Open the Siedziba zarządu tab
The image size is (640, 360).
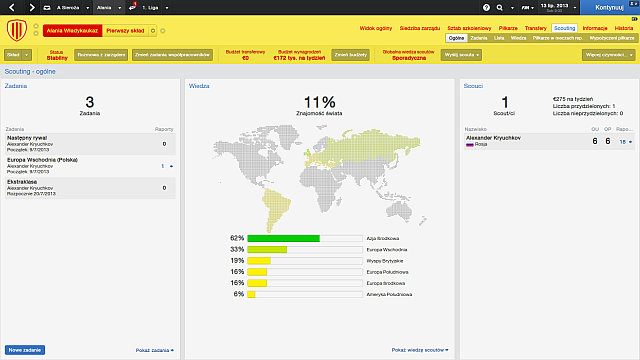420,28
